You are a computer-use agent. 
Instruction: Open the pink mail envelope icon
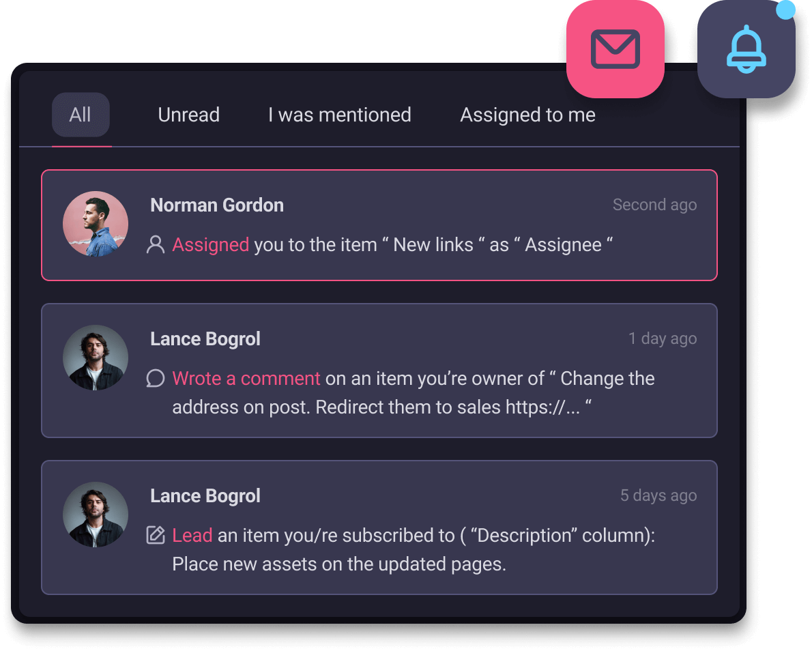(x=615, y=49)
